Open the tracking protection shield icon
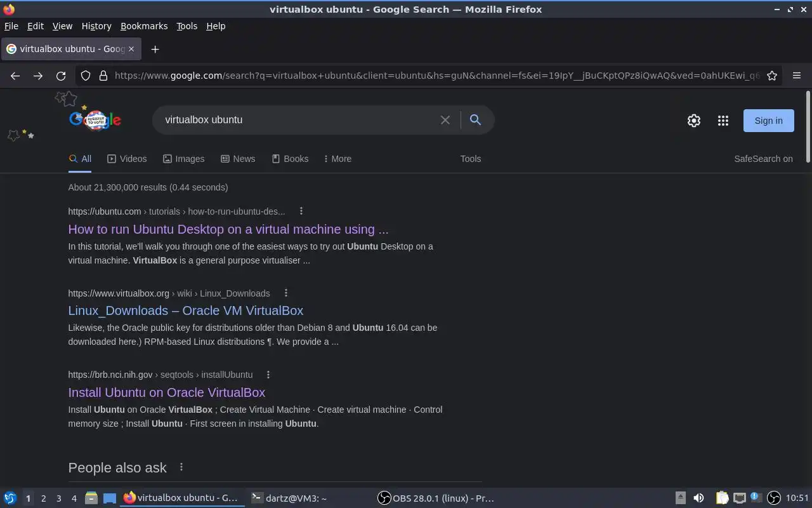Viewport: 812px width, 508px height. pyautogui.click(x=86, y=76)
